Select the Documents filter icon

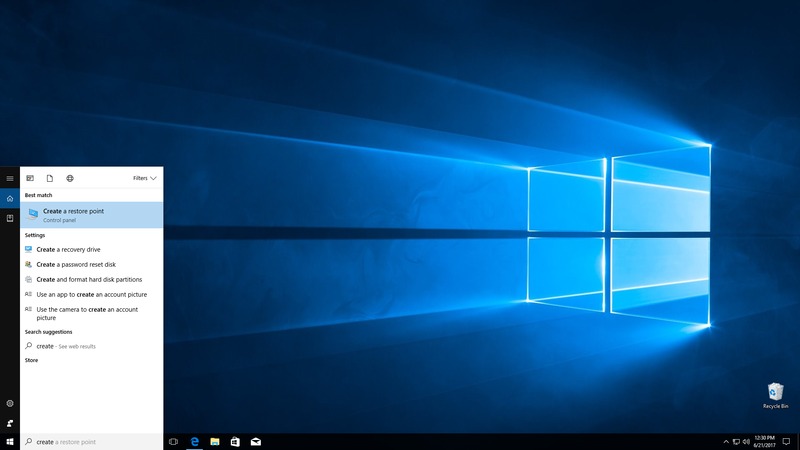click(50, 178)
